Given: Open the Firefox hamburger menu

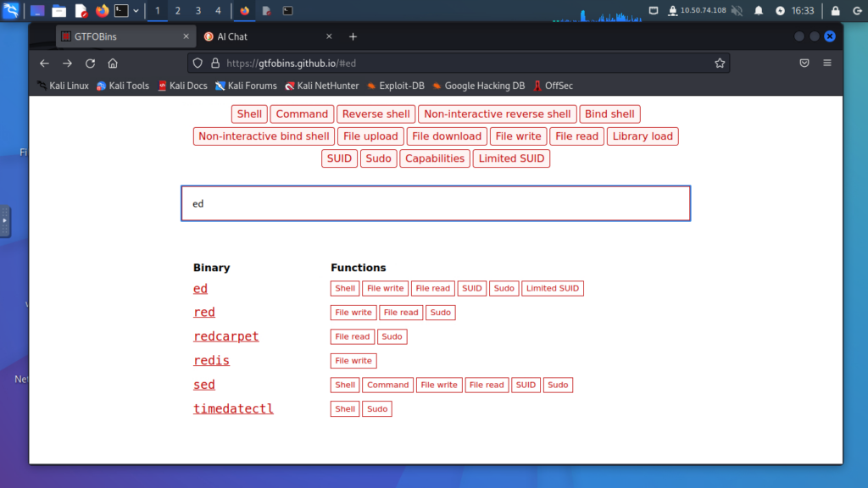Looking at the screenshot, I should point(827,63).
